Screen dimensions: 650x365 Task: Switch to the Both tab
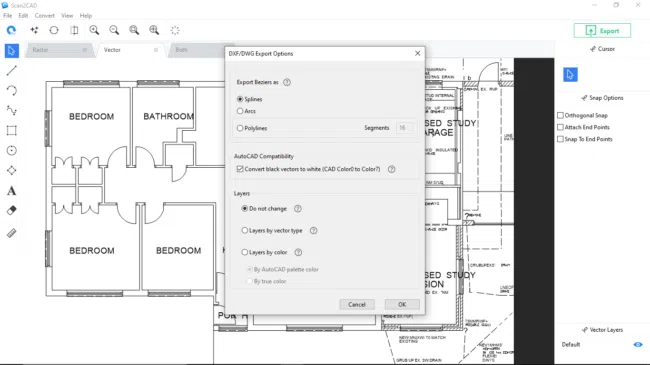pos(182,50)
